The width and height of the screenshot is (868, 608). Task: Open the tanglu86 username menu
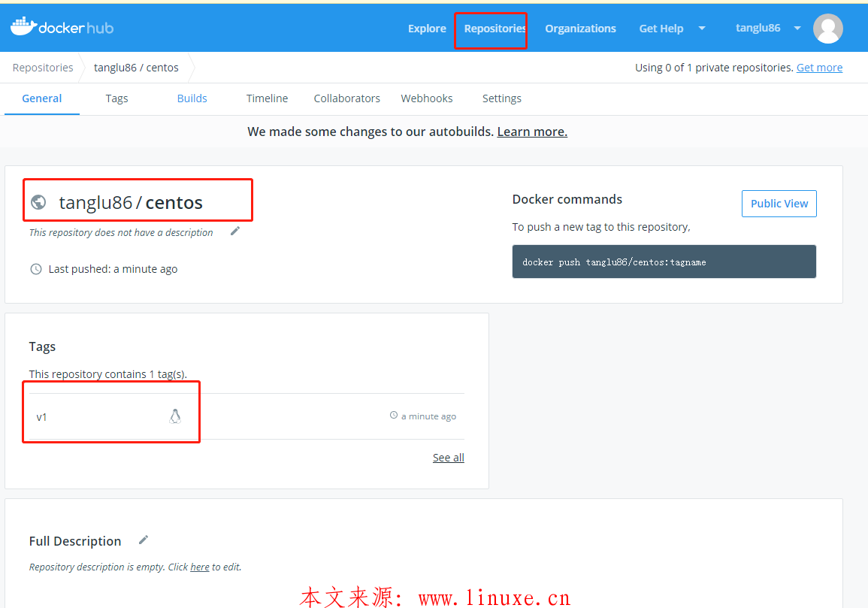(x=758, y=28)
